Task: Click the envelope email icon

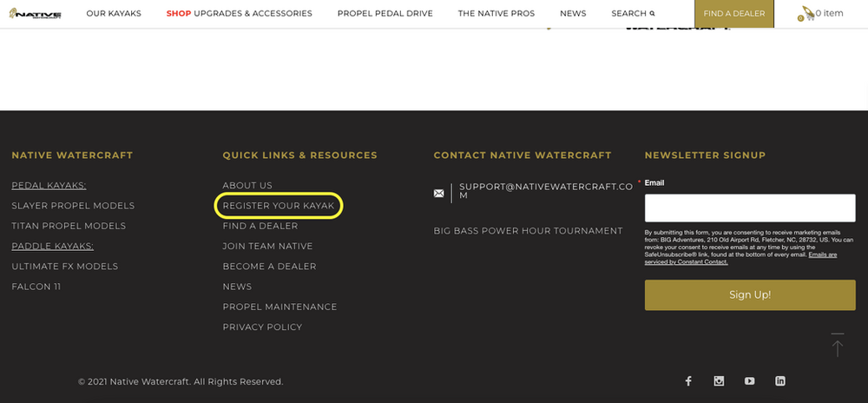Action: [438, 193]
